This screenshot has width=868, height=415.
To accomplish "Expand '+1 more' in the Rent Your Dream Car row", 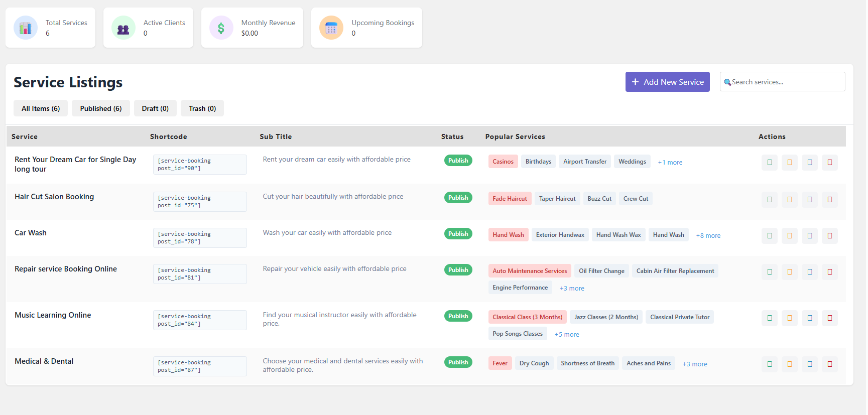I will [x=670, y=163].
